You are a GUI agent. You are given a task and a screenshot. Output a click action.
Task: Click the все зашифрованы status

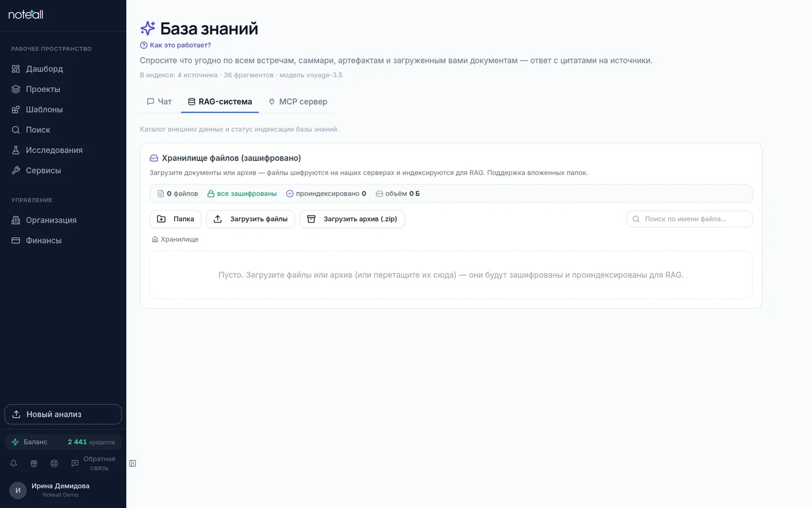tap(242, 194)
